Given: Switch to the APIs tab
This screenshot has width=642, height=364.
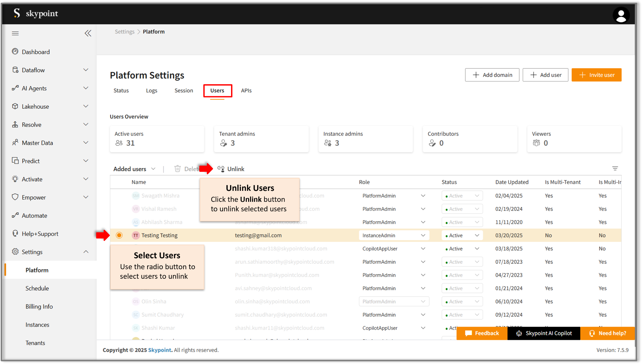Looking at the screenshot, I should click(246, 91).
